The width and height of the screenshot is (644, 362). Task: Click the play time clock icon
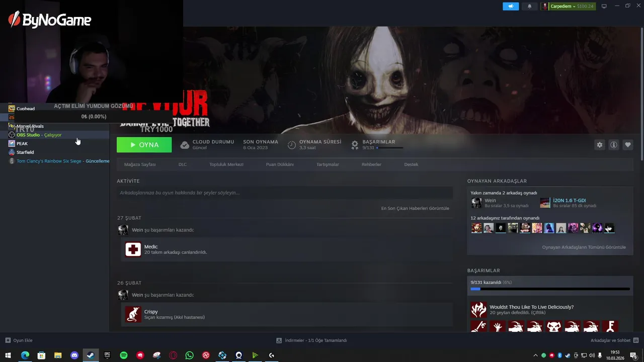coord(292,145)
